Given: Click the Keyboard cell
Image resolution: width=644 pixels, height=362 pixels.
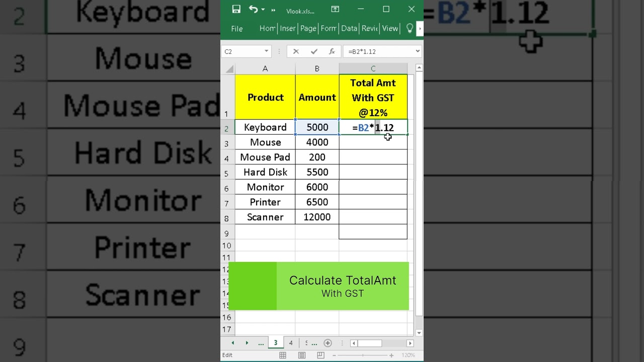Looking at the screenshot, I should (265, 127).
